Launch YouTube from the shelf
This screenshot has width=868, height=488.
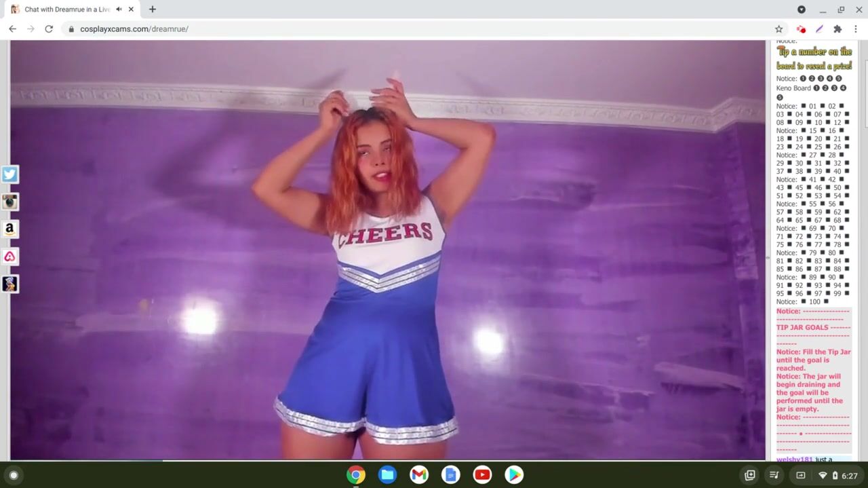point(482,475)
